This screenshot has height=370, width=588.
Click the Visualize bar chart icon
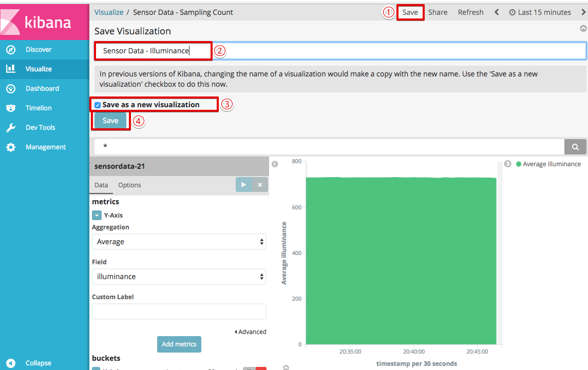pos(11,69)
